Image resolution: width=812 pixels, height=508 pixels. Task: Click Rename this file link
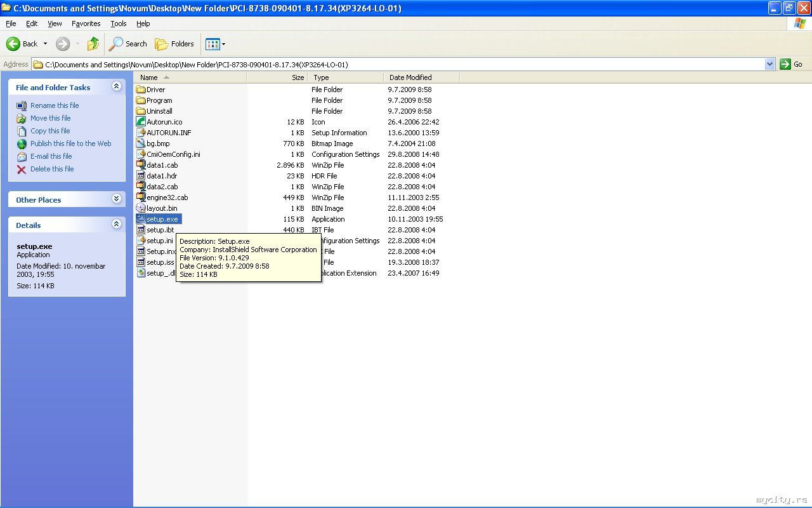pos(55,105)
